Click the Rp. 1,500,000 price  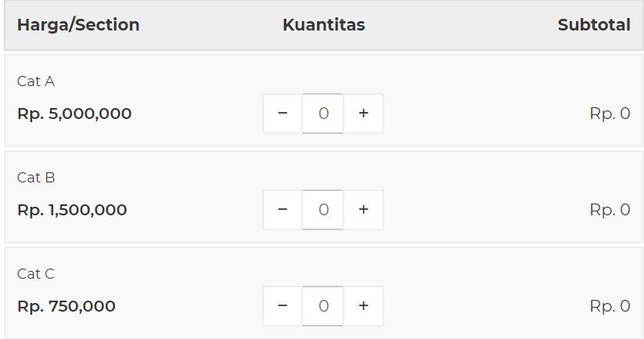tap(72, 210)
